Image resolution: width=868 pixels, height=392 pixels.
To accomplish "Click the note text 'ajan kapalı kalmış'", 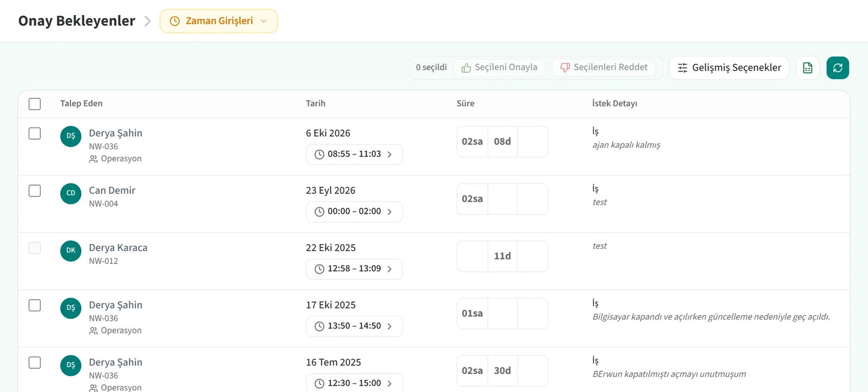I will coord(627,145).
